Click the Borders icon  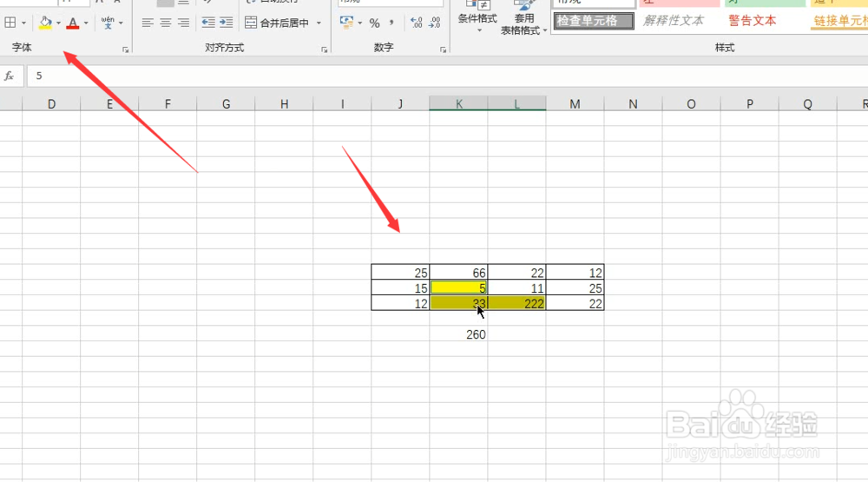10,23
